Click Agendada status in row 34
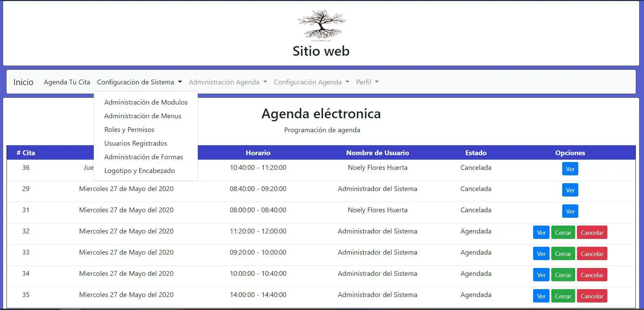This screenshot has width=644, height=310. [x=476, y=274]
